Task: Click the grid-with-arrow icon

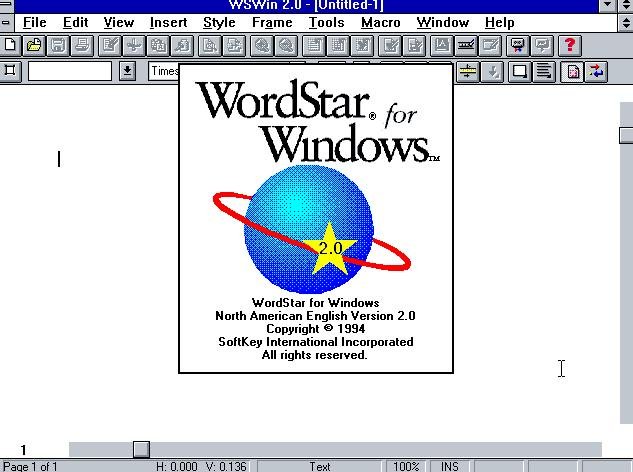Action: click(x=362, y=45)
